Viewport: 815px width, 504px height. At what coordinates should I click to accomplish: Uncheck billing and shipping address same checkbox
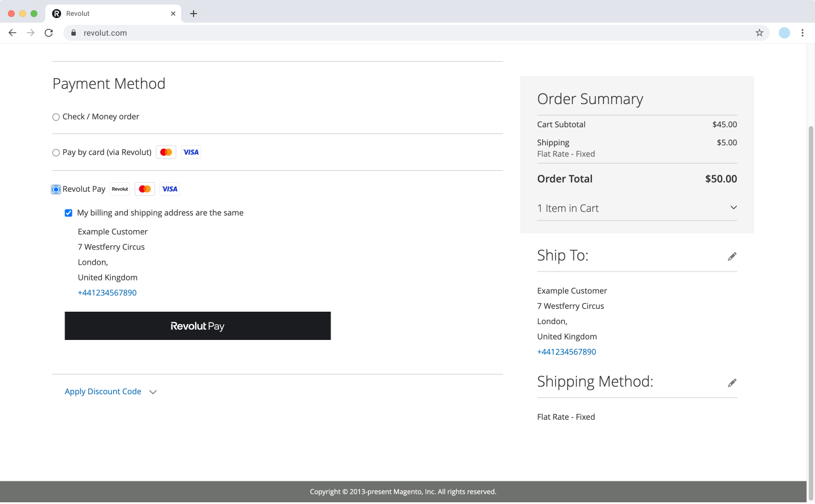pos(68,213)
